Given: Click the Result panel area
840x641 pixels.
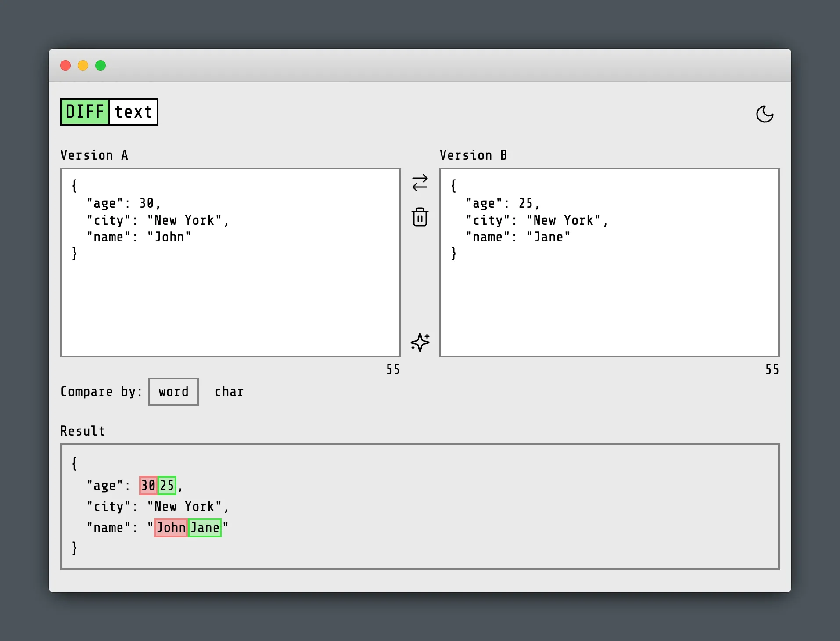Looking at the screenshot, I should (419, 506).
